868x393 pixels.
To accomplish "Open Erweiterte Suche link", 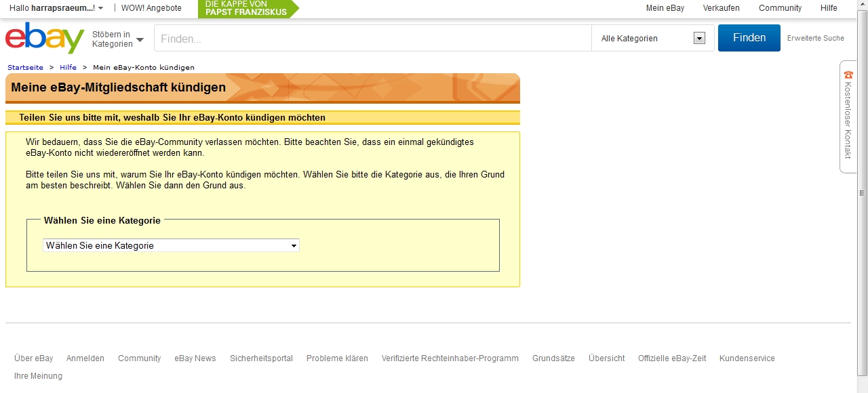I will point(816,38).
